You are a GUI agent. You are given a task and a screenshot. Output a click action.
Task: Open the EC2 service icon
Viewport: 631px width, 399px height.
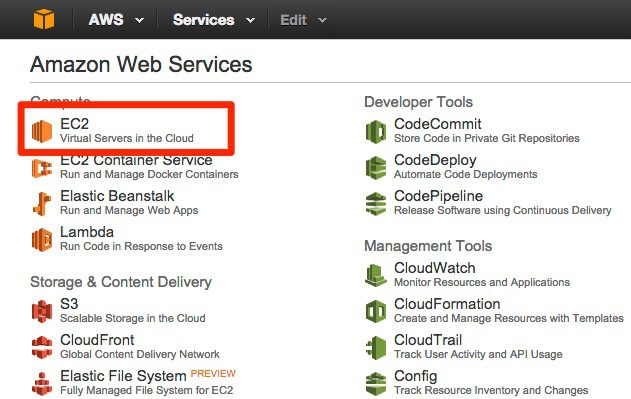coord(42,131)
